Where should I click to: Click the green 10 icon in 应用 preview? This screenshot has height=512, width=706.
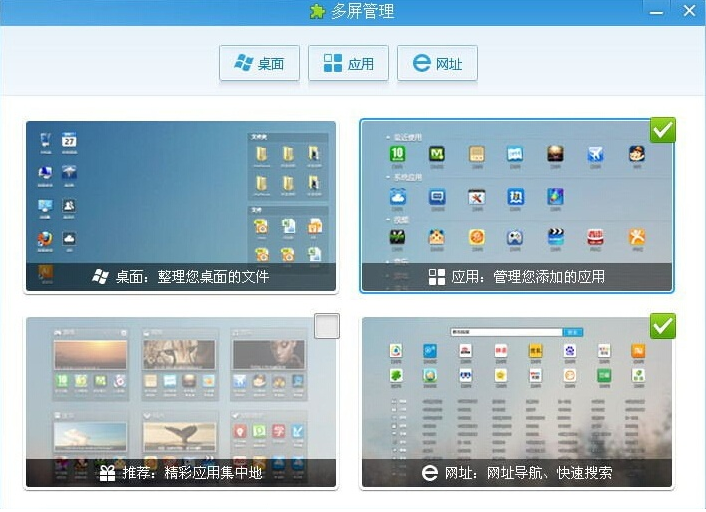(397, 154)
